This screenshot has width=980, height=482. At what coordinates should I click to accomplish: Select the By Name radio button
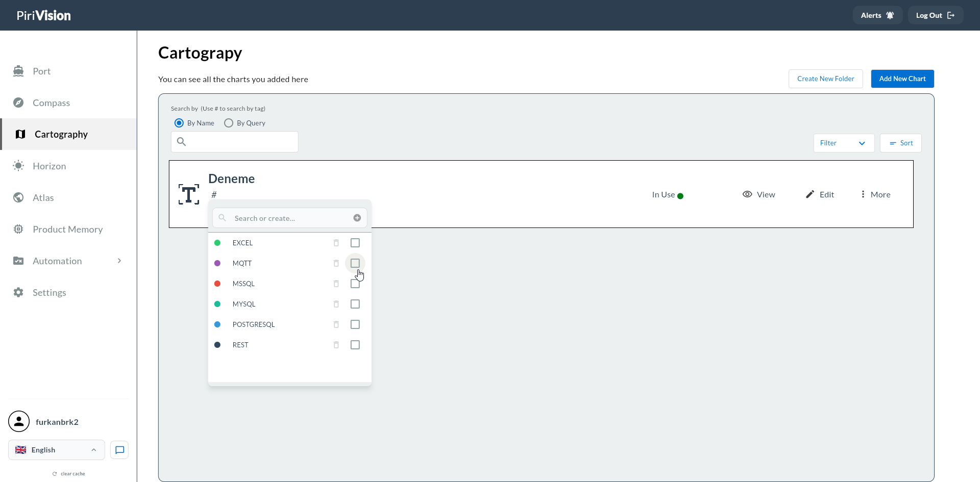179,123
